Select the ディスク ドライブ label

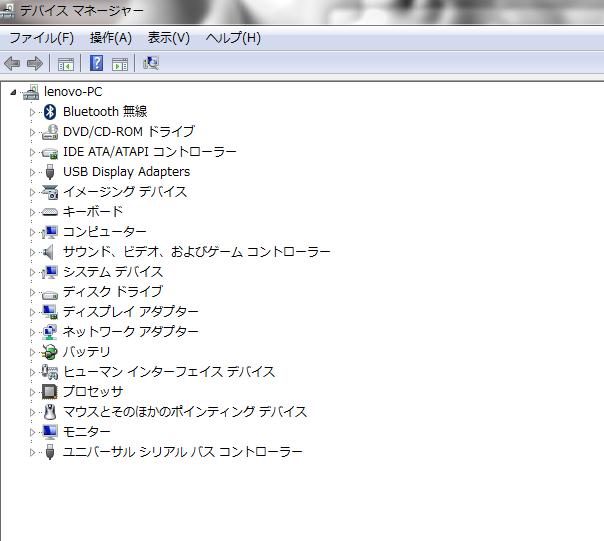pos(113,292)
